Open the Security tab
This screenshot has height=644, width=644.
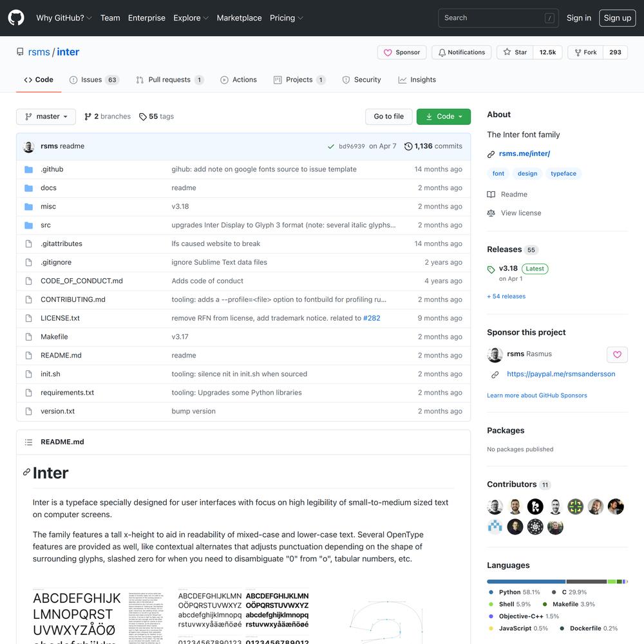(x=361, y=80)
